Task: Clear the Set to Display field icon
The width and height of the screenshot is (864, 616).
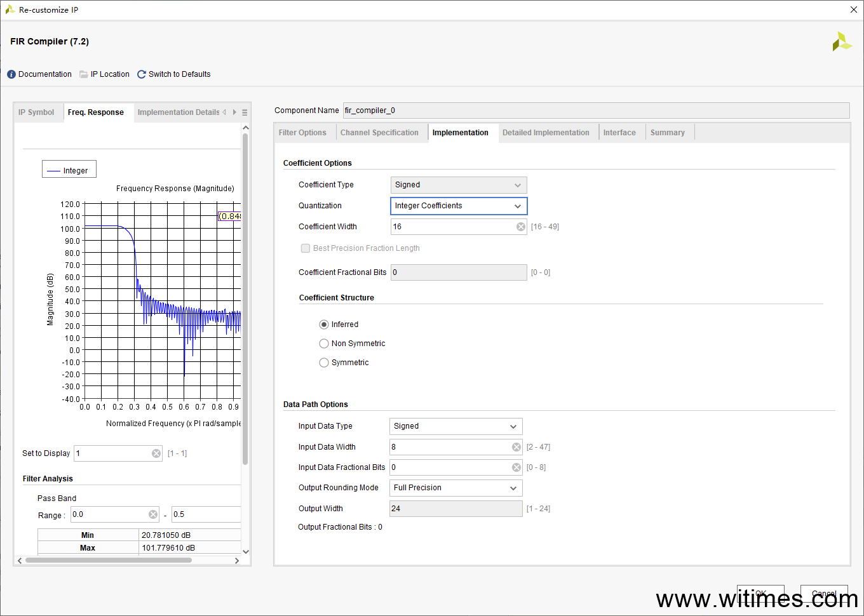Action: (156, 453)
